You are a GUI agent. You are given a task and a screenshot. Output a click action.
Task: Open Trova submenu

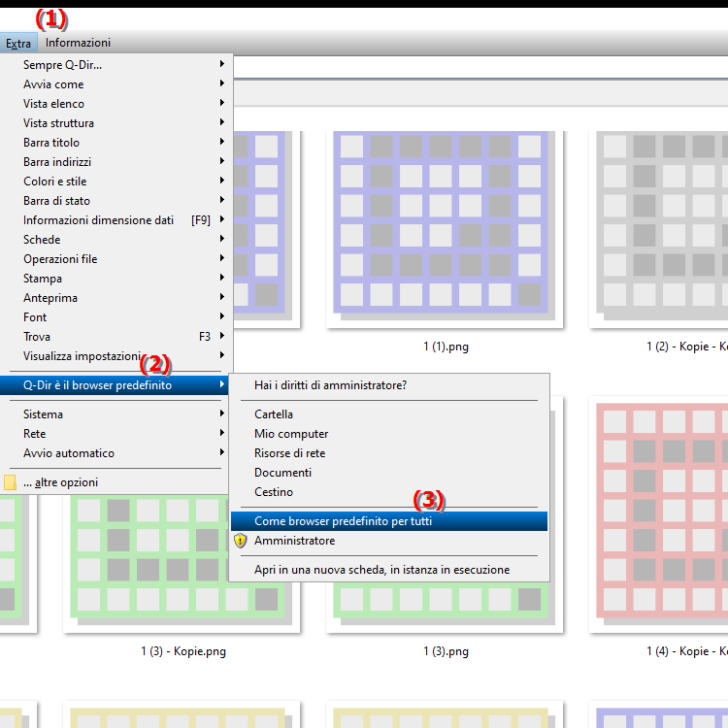pos(116,337)
